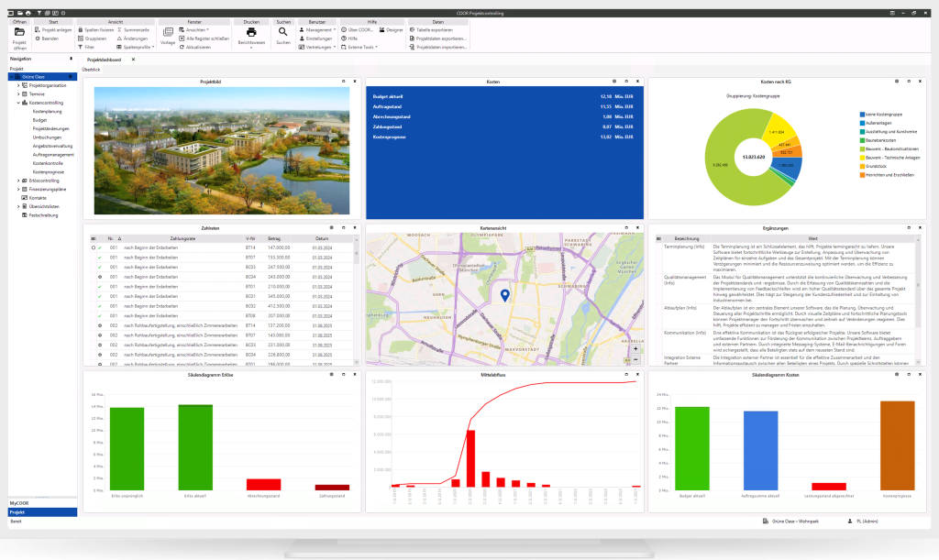Click the Grundstück legend color swatch
Screen dimensions: 939x560
[x=862, y=166]
